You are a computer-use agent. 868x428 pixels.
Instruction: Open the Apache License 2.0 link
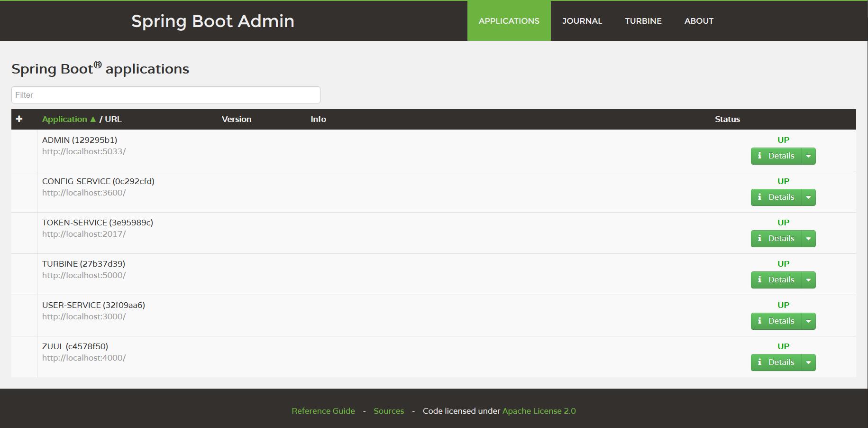coord(539,411)
